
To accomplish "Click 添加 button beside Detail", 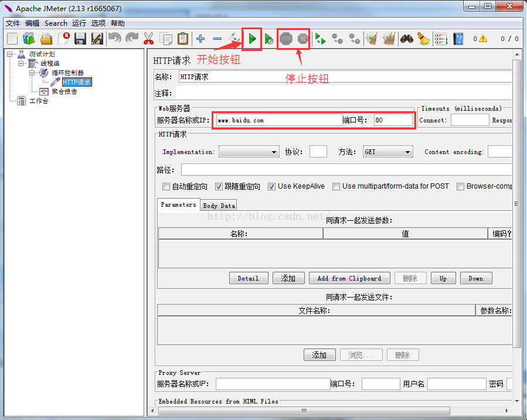I will [288, 278].
